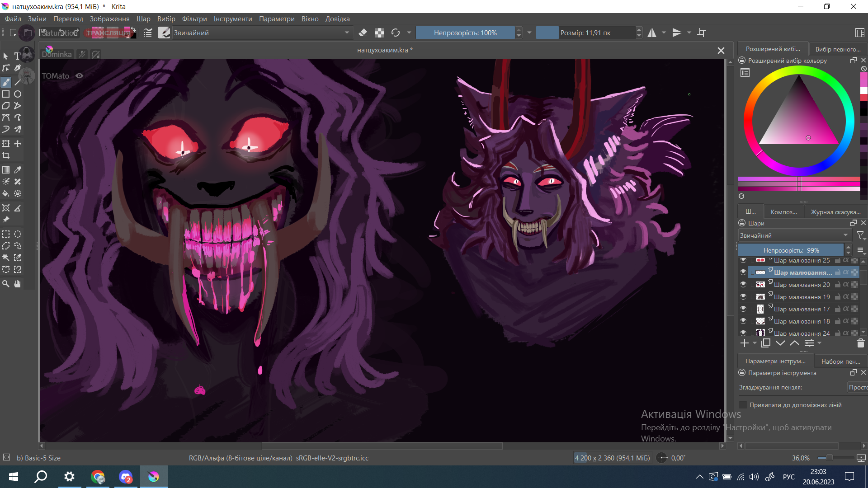
Task: Open the Згладжування пензля dropdown
Action: click(857, 387)
